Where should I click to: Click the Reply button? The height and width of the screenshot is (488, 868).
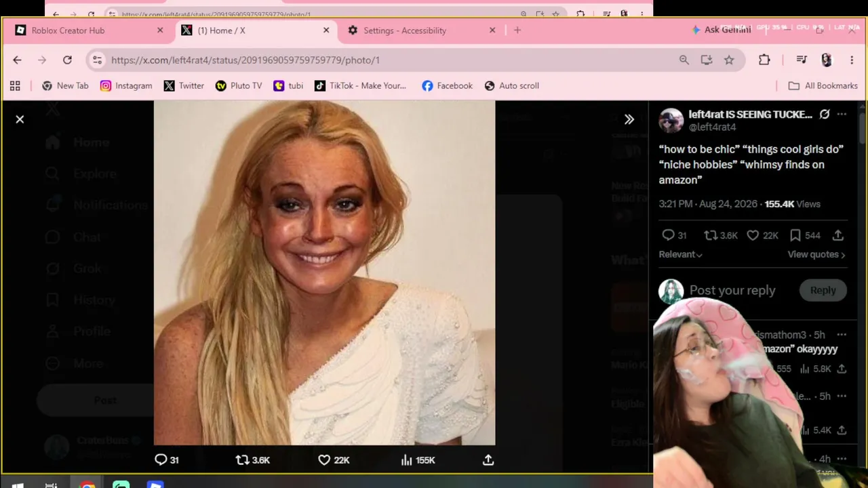pos(823,290)
